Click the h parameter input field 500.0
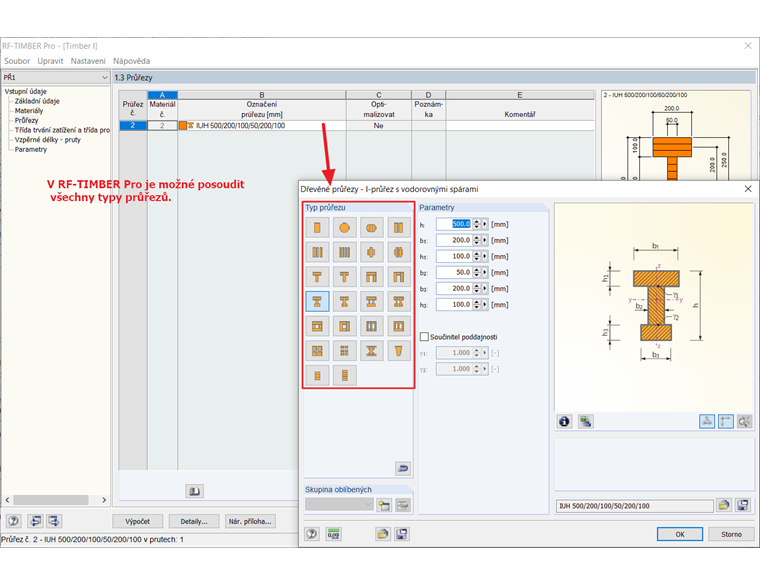760x585 pixels. [x=454, y=224]
